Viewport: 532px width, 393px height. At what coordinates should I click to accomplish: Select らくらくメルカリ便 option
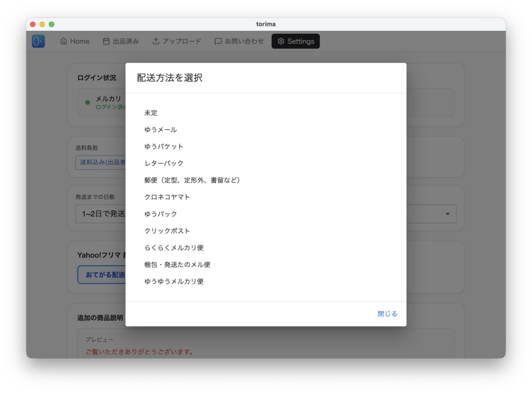click(174, 248)
